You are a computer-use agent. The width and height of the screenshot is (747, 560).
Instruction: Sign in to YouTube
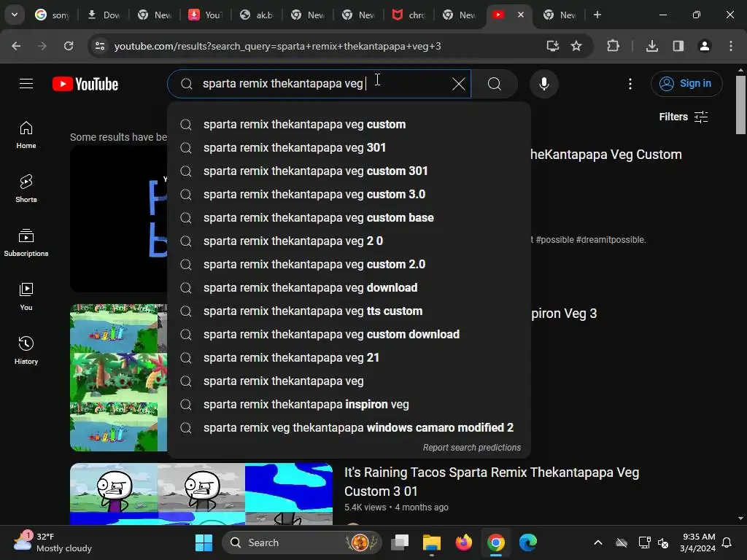tap(686, 84)
